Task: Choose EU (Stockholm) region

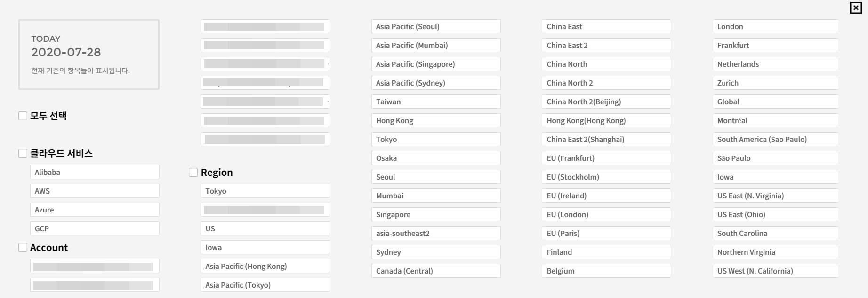Action: click(606, 177)
